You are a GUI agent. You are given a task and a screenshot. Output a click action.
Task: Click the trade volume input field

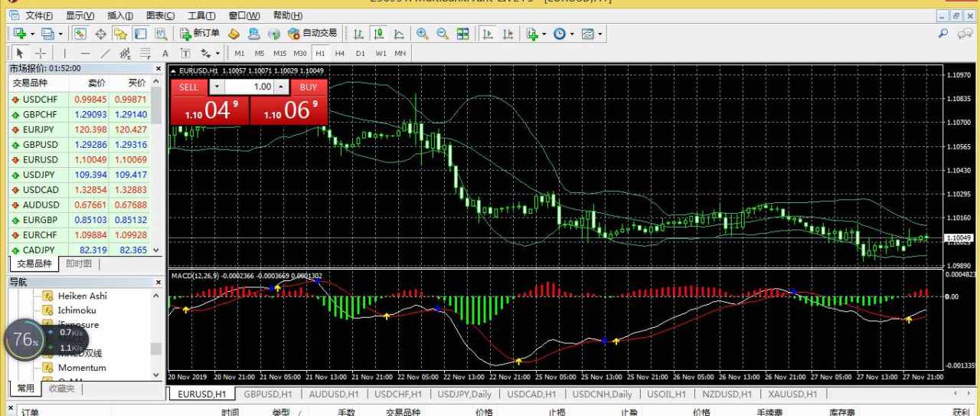[x=250, y=87]
